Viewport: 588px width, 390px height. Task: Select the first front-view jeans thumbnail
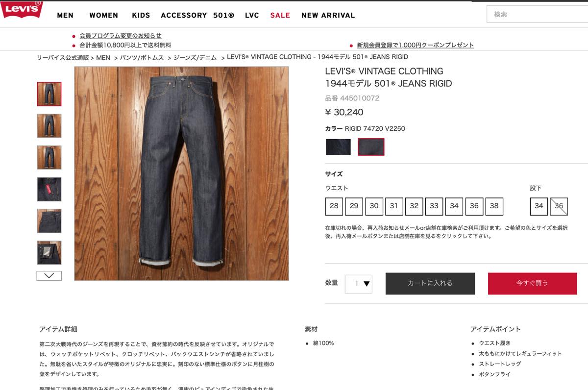coord(49,94)
